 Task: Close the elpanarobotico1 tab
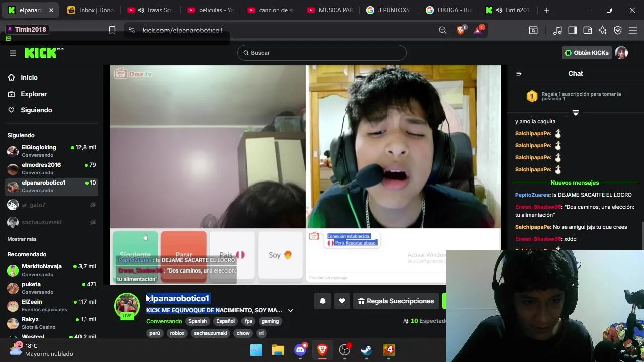click(51, 10)
